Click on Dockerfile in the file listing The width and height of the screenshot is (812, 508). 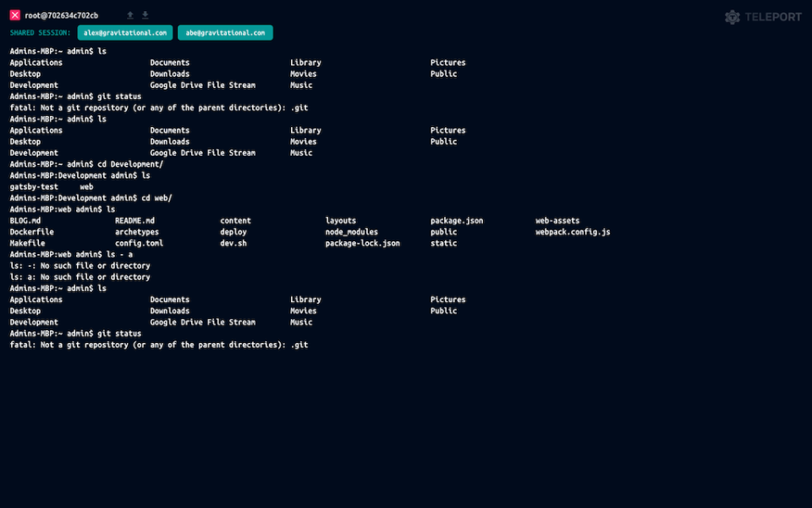32,232
